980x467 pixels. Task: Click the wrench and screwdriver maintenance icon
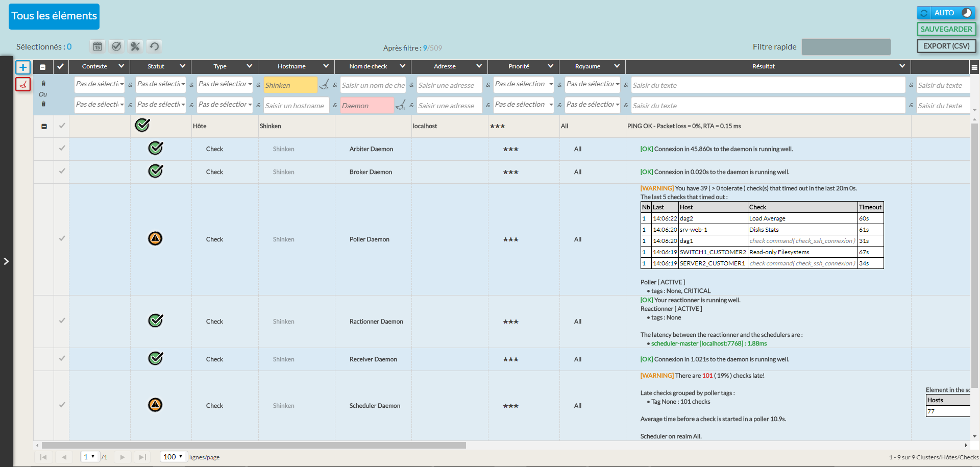[135, 46]
